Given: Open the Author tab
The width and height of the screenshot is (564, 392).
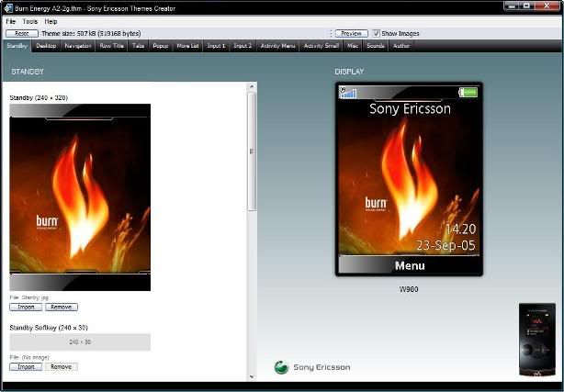Looking at the screenshot, I should pyautogui.click(x=401, y=46).
